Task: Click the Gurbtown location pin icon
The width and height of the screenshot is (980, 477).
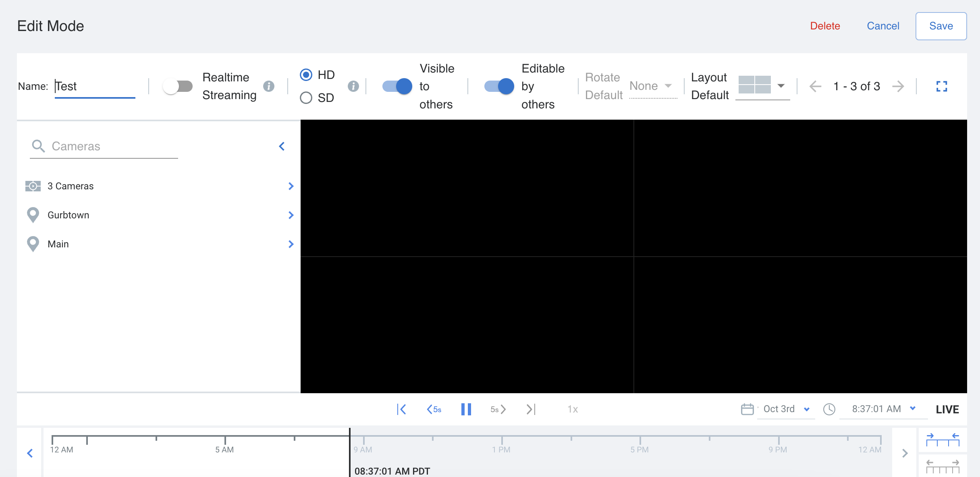Action: tap(33, 215)
